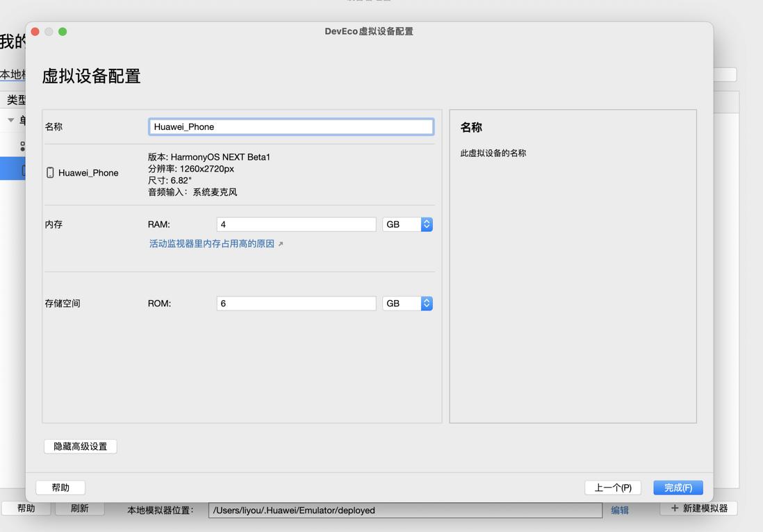Screen dimensions: 763x532
Task: Collapse the tree arrow in background list
Action: pyautogui.click(x=10, y=119)
